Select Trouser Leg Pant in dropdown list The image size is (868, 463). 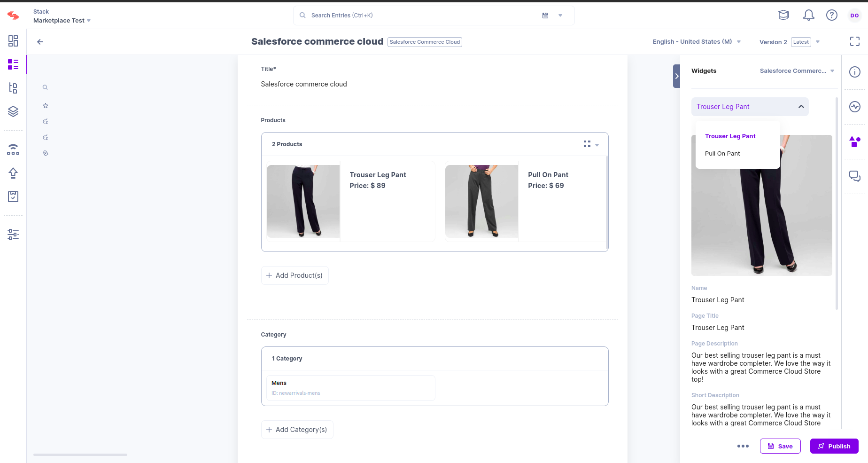(x=730, y=136)
